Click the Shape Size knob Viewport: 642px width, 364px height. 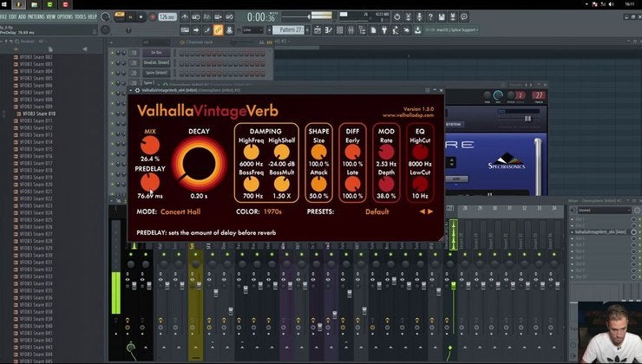click(x=318, y=151)
